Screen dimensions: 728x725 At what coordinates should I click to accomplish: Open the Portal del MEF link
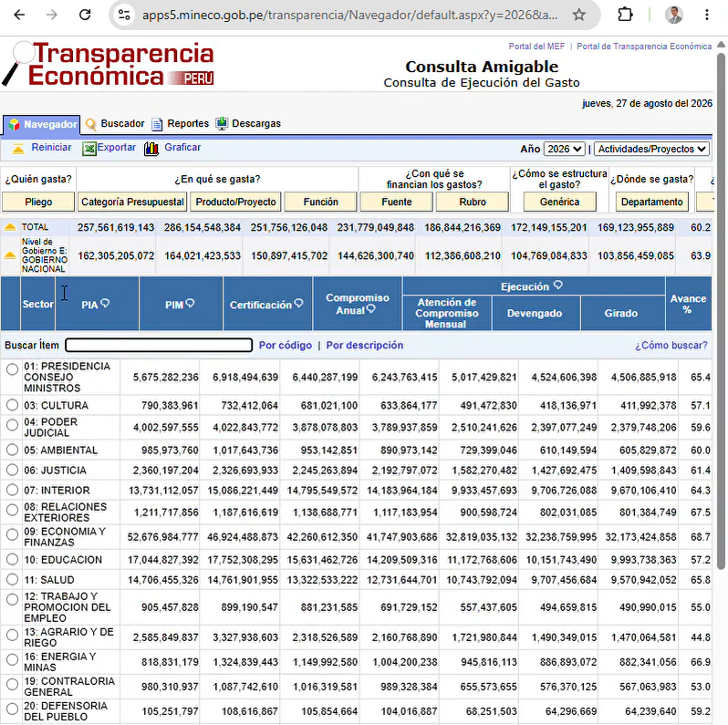[536, 47]
